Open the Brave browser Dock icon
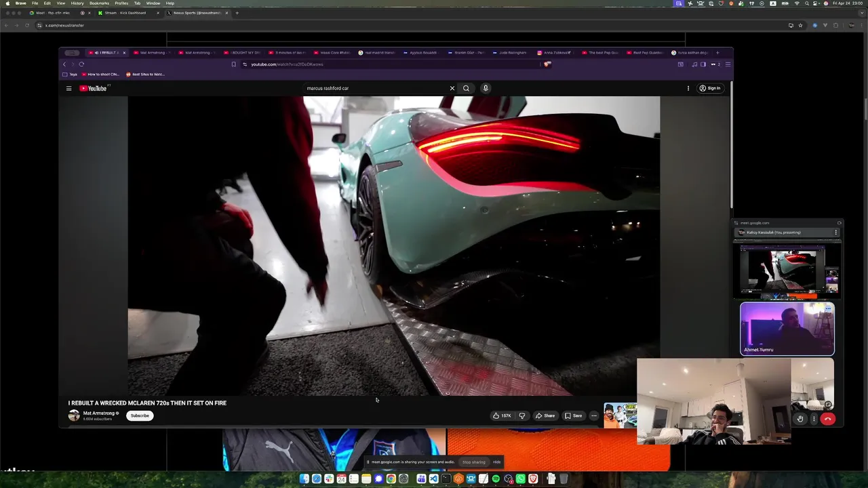868x488 pixels. (x=533, y=479)
